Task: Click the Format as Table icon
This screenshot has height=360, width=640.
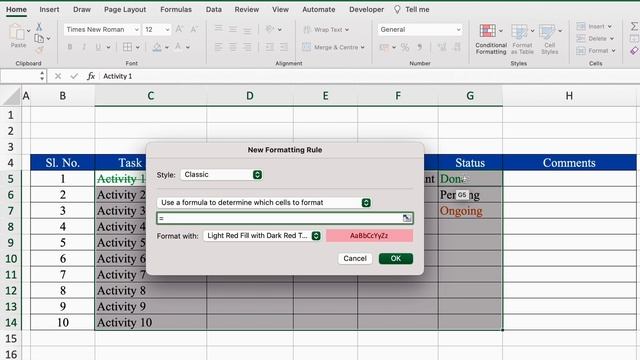Action: tap(519, 31)
